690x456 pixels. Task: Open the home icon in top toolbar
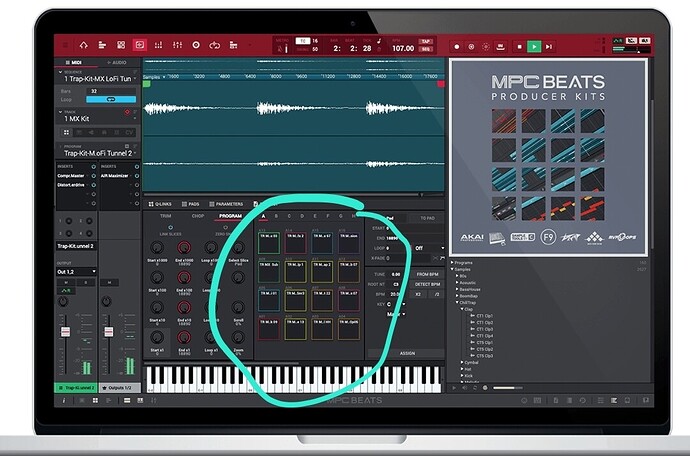tap(83, 45)
